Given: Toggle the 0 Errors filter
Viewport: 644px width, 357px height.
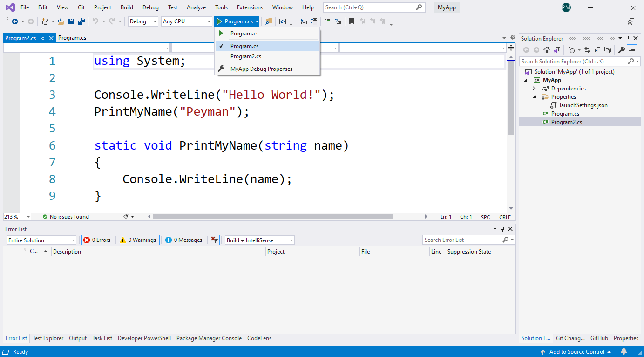Looking at the screenshot, I should 98,240.
